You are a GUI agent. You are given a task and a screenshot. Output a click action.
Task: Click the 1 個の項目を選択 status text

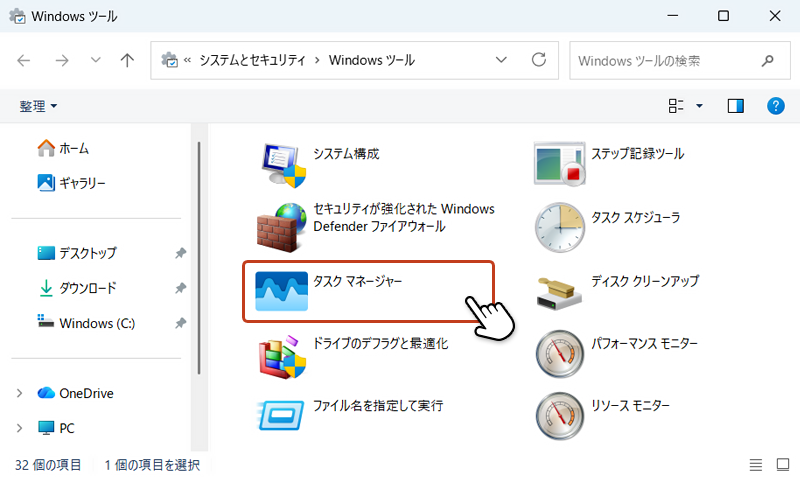click(x=152, y=465)
